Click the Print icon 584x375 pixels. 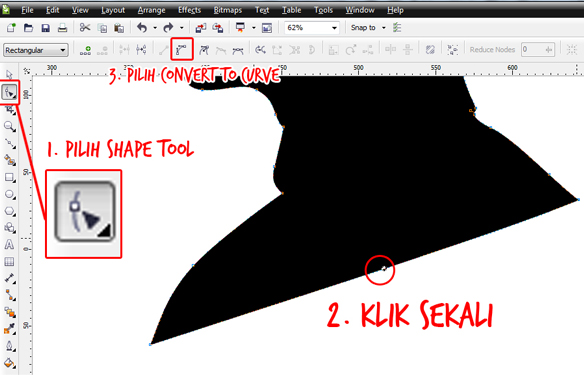coord(63,28)
